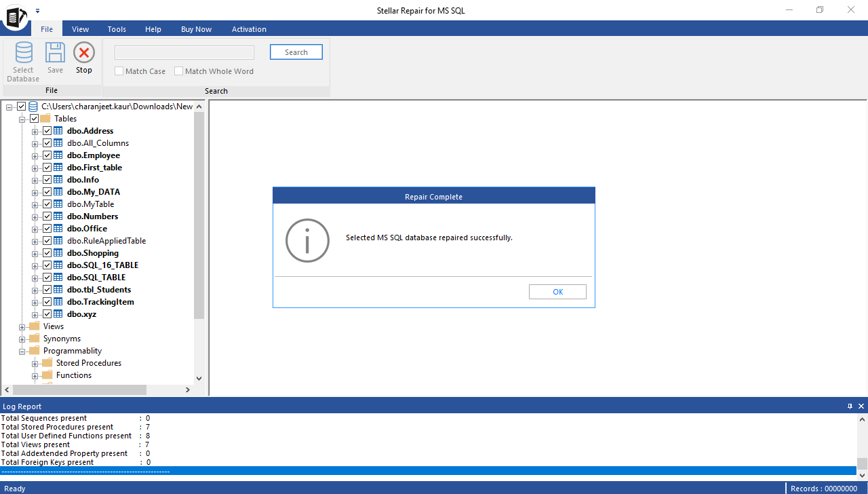Click the tree panel horizontal scrollbar
This screenshot has height=494, width=868.
80,390
